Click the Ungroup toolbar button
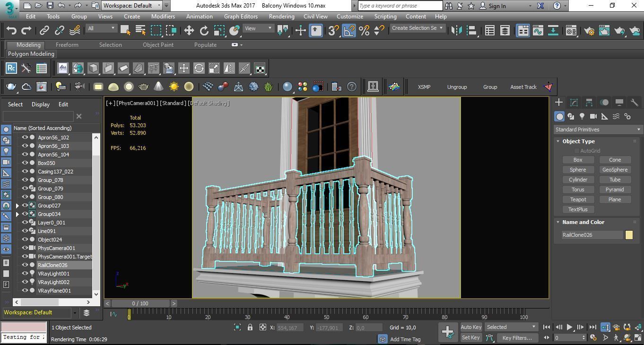The width and height of the screenshot is (644, 345). tap(457, 87)
